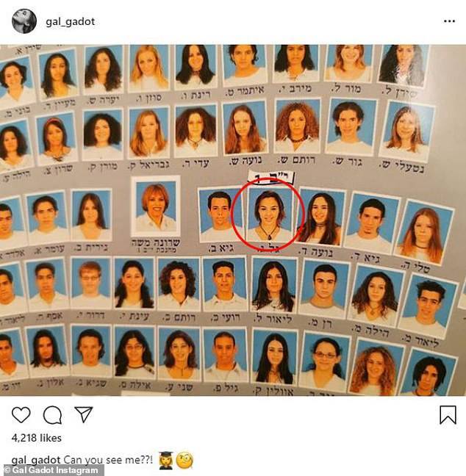This screenshot has height=476, width=466.
Task: Click the caption text 'Can you see me??!'
Action: (x=108, y=461)
